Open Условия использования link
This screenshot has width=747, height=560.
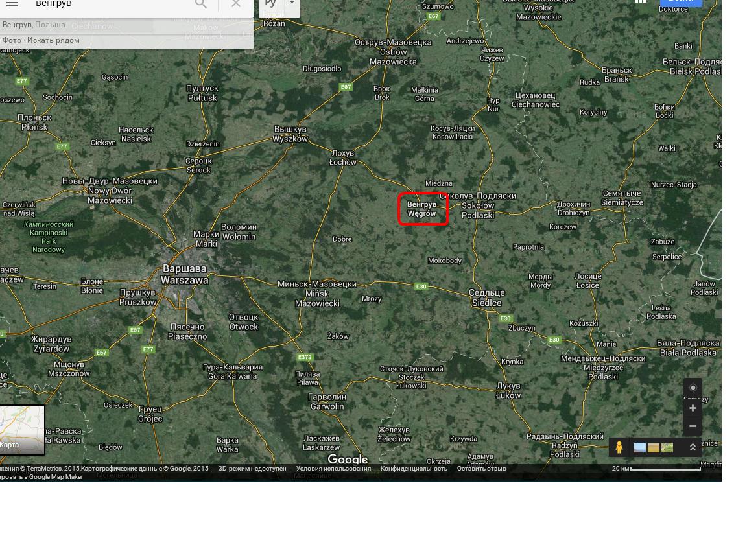333,469
